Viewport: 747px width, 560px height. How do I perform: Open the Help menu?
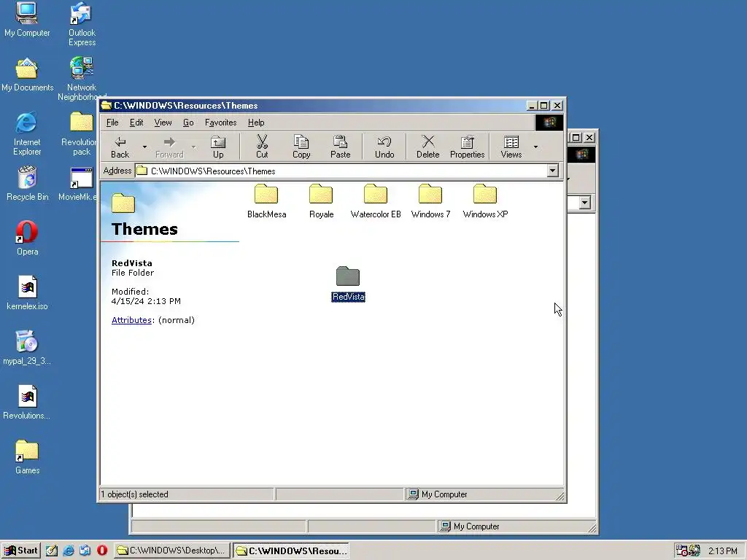point(256,122)
